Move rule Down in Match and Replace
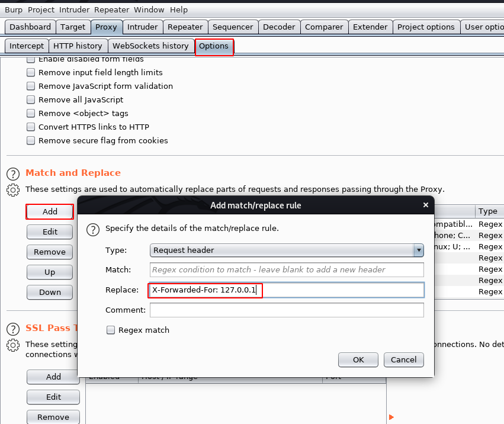This screenshot has height=424, width=504. tap(50, 292)
